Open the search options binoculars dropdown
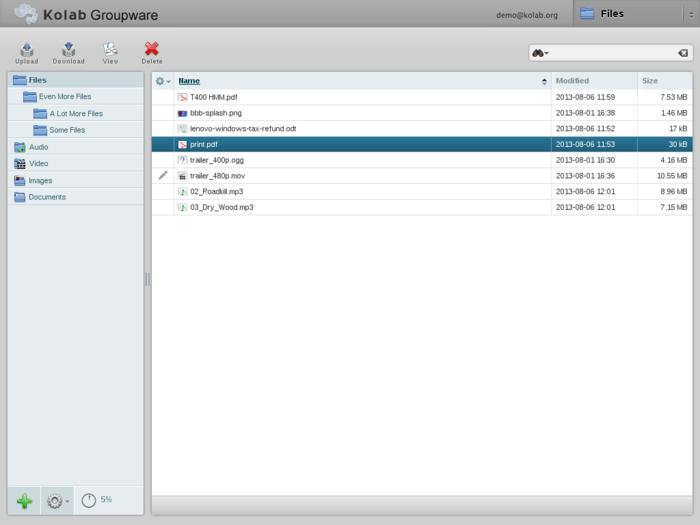This screenshot has width=700, height=525. click(540, 52)
